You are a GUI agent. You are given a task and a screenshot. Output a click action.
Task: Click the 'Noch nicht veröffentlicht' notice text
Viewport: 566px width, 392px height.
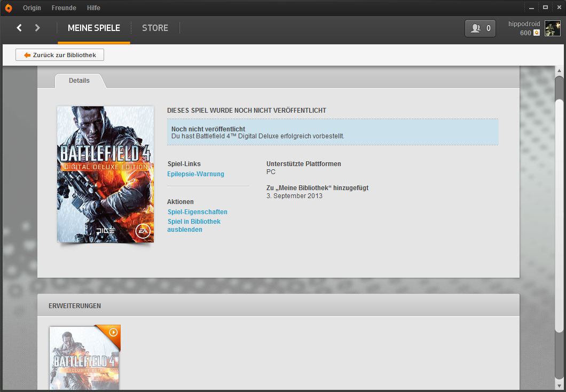208,129
